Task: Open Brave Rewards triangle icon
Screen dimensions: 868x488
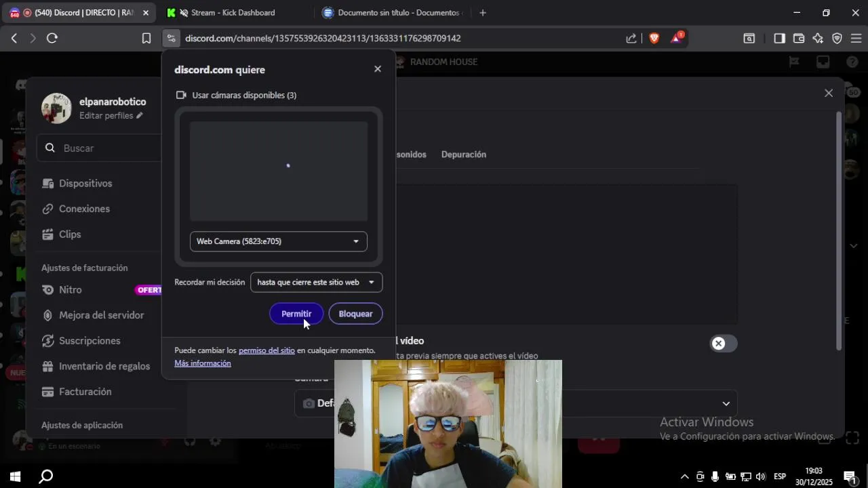Action: [677, 38]
